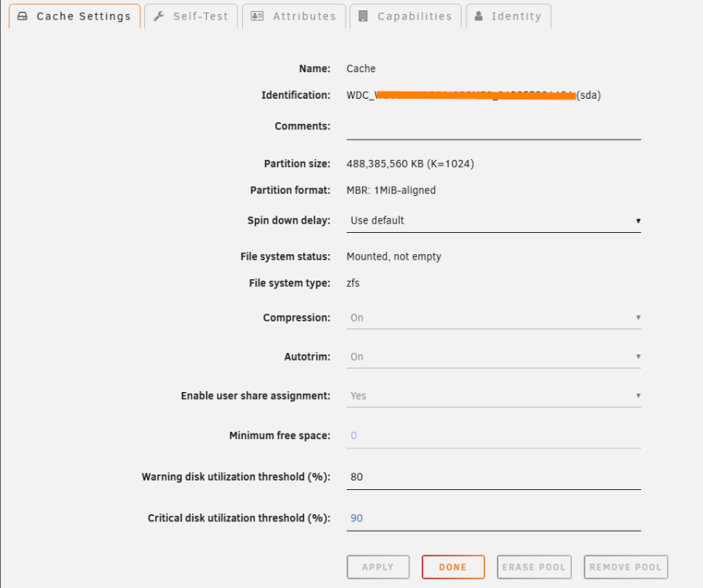The width and height of the screenshot is (703, 588).
Task: Click the Critical disk utilization threshold field
Action: 494,518
